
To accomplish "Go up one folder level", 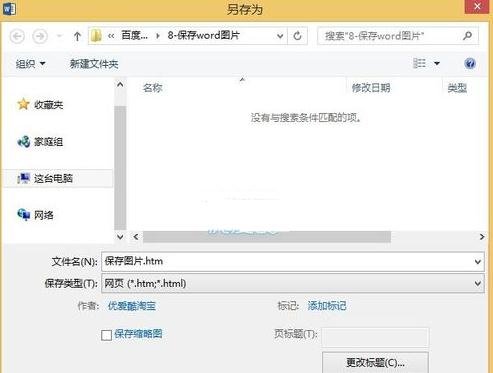I will pos(77,36).
